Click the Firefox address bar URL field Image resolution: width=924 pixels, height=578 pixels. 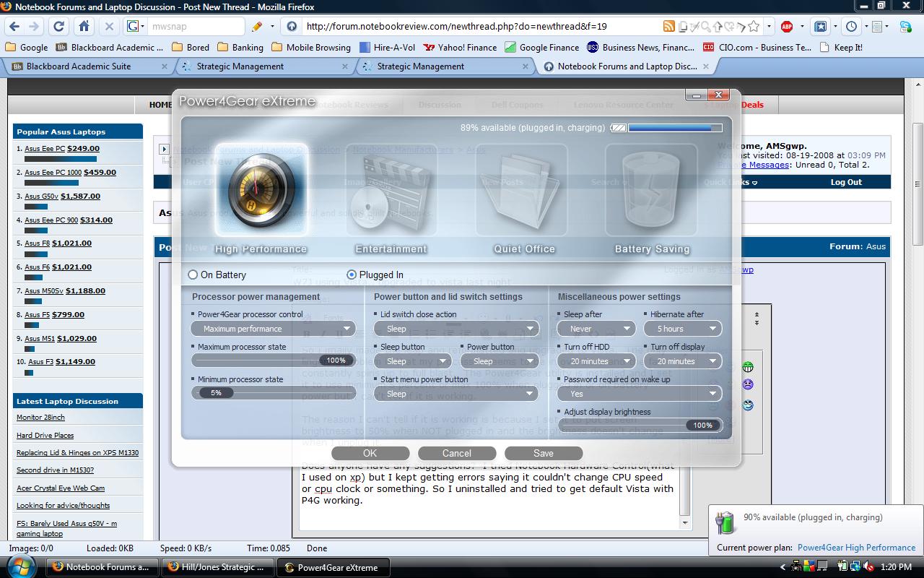(x=481, y=26)
